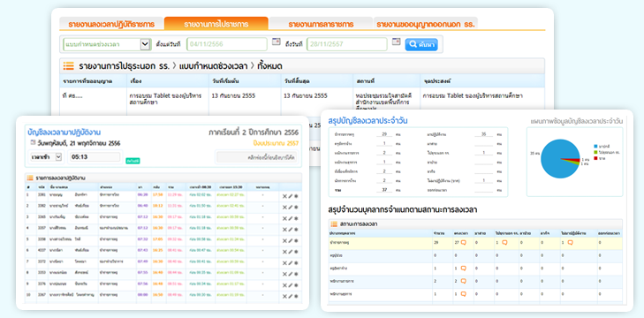Click บัญชีลงเวลามาปฏิบัติงาน heading
644x318 pixels.
point(64,132)
